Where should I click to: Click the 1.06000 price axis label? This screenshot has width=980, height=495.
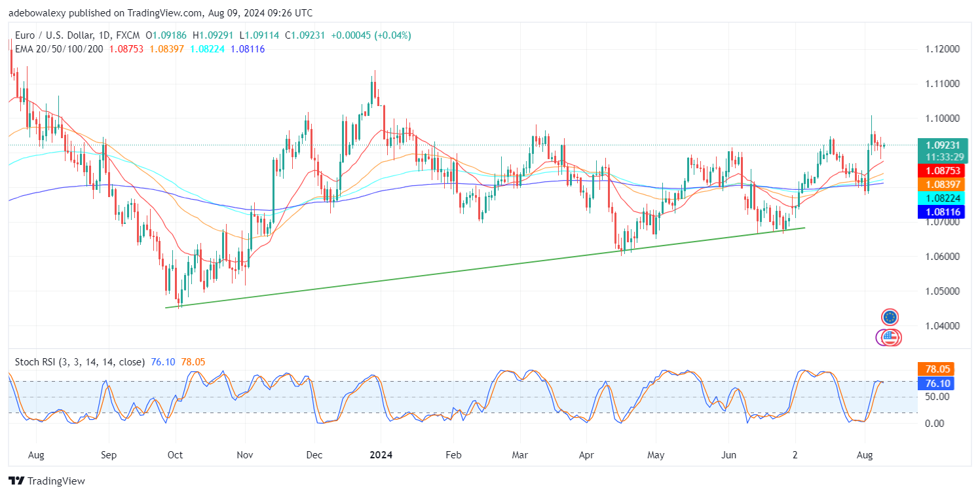[941, 257]
